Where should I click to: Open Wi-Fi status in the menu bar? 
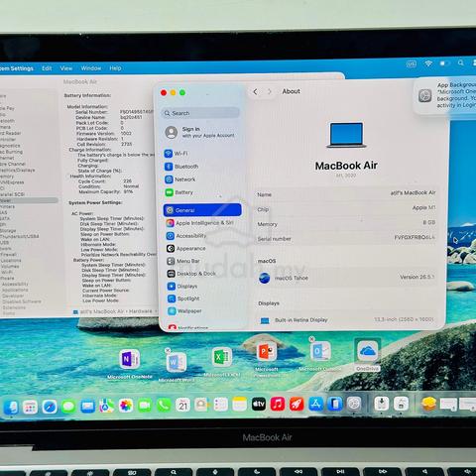click(428, 63)
